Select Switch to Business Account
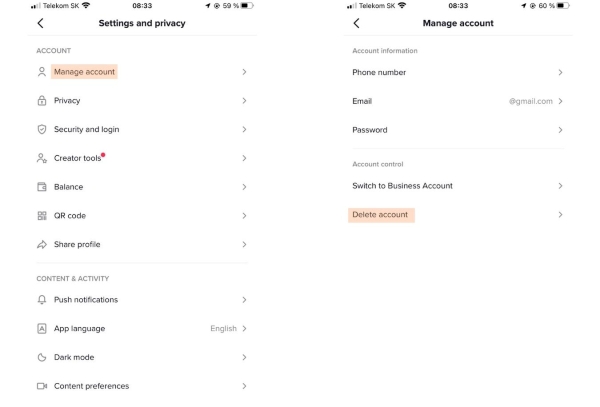Image resolution: width=600 pixels, height=407 pixels. click(458, 186)
